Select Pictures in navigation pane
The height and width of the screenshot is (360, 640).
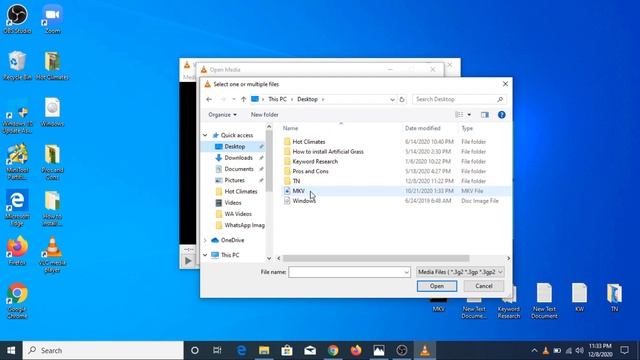pyautogui.click(x=235, y=180)
